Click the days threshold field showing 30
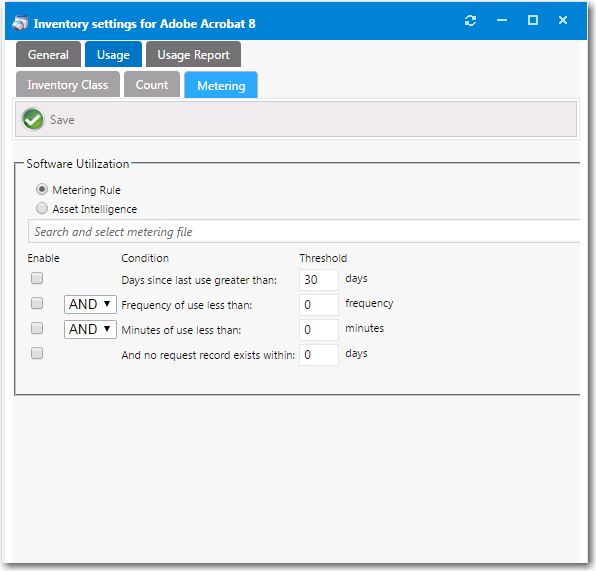 (x=319, y=280)
